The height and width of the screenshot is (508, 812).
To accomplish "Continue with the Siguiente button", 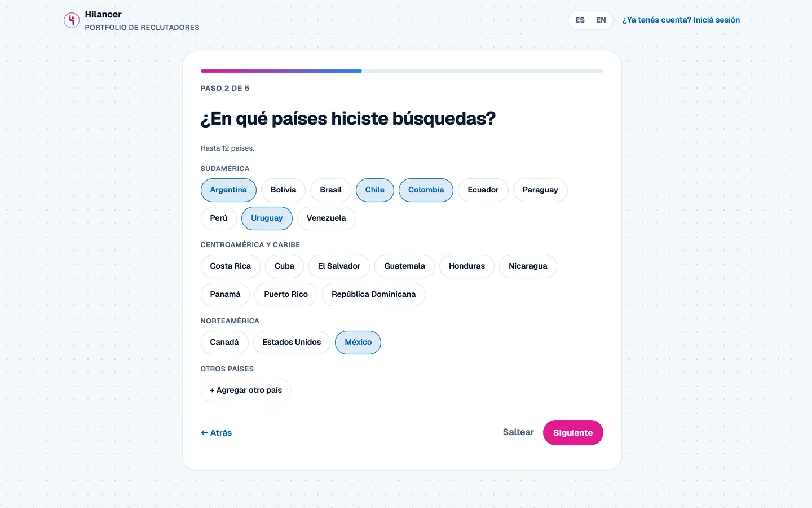I will point(573,433).
